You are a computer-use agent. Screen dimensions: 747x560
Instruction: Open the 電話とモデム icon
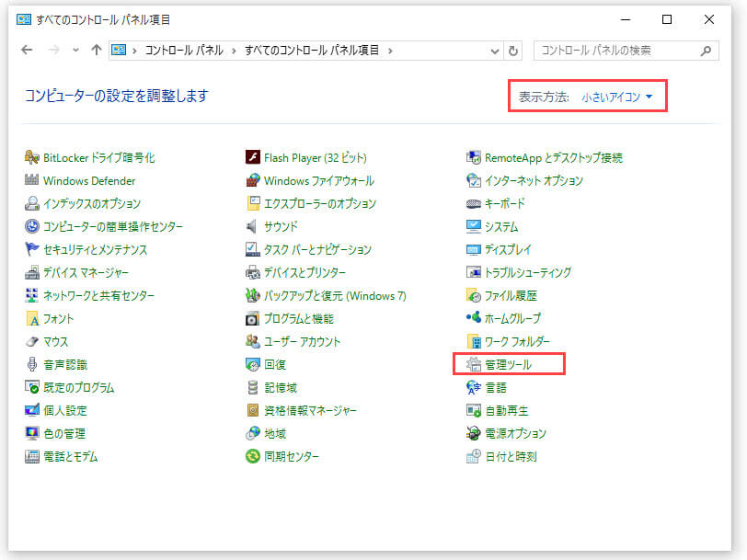point(32,456)
